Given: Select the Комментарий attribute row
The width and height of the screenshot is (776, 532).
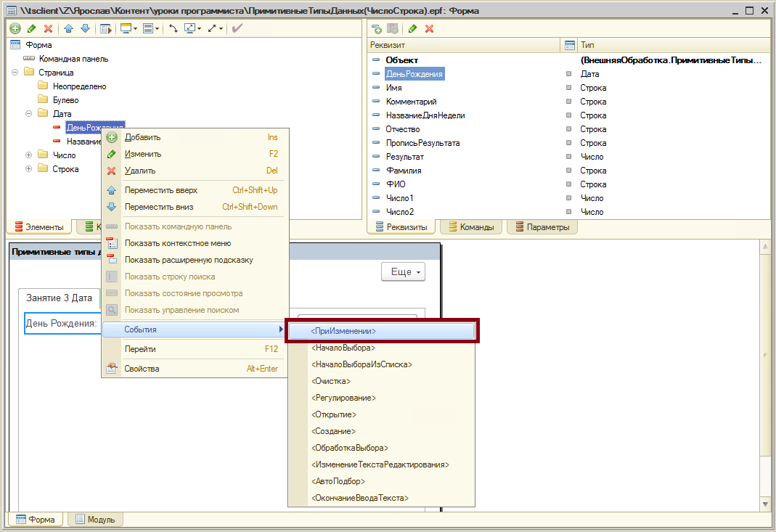Looking at the screenshot, I should 411,102.
